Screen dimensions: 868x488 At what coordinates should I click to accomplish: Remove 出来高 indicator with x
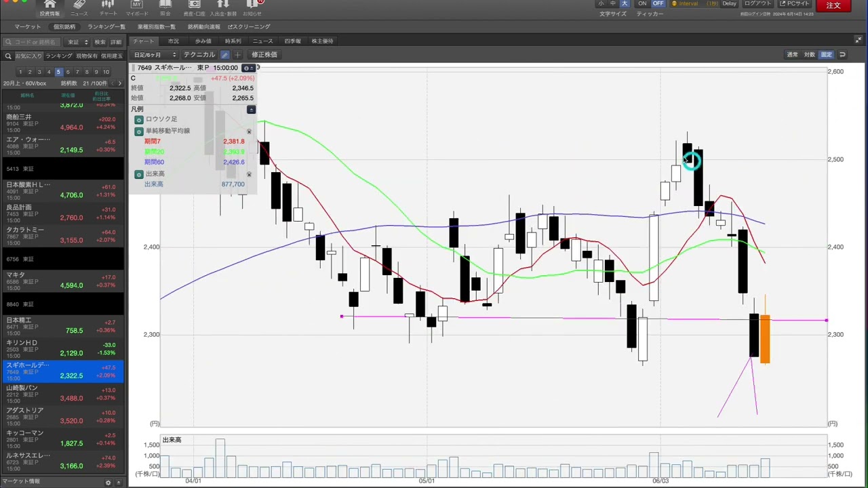tap(249, 174)
